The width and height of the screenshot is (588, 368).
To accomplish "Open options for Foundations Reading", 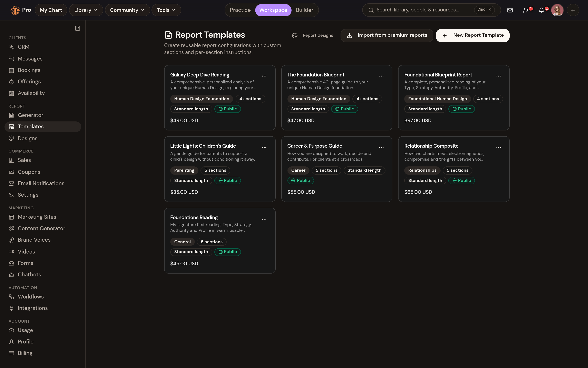I will point(264,219).
